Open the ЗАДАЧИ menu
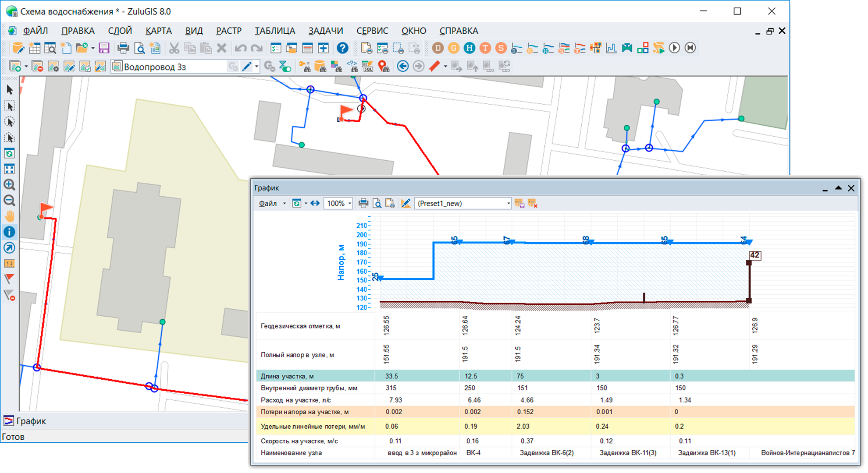Viewport: 868px width, 473px height. [x=325, y=31]
